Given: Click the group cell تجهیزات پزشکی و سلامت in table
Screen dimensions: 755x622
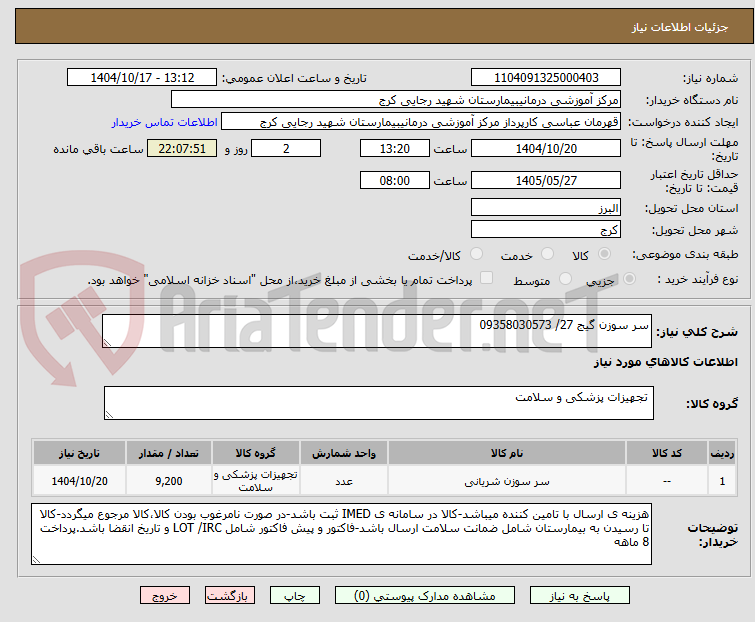Looking at the screenshot, I should coord(256,481).
